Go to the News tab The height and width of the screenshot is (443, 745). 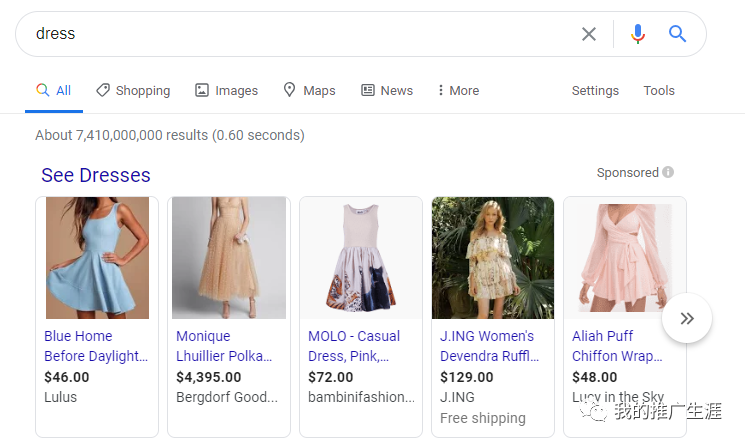[387, 90]
